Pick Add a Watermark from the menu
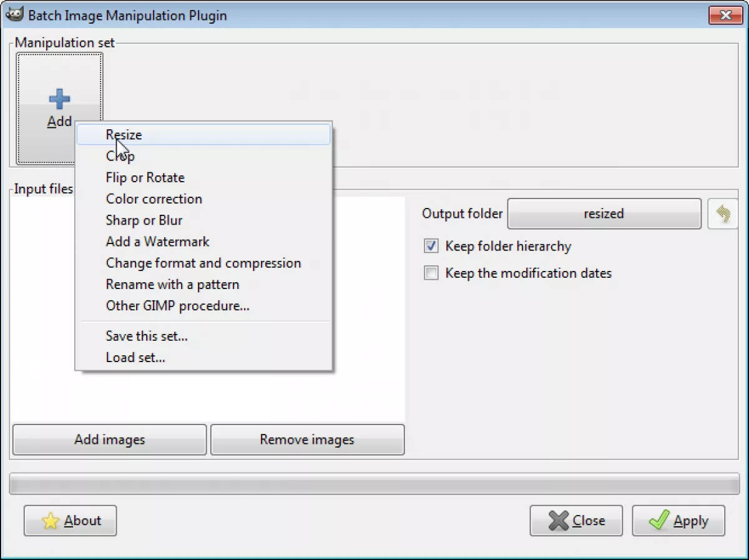Screen dimensions: 749x560 click(203, 242)
